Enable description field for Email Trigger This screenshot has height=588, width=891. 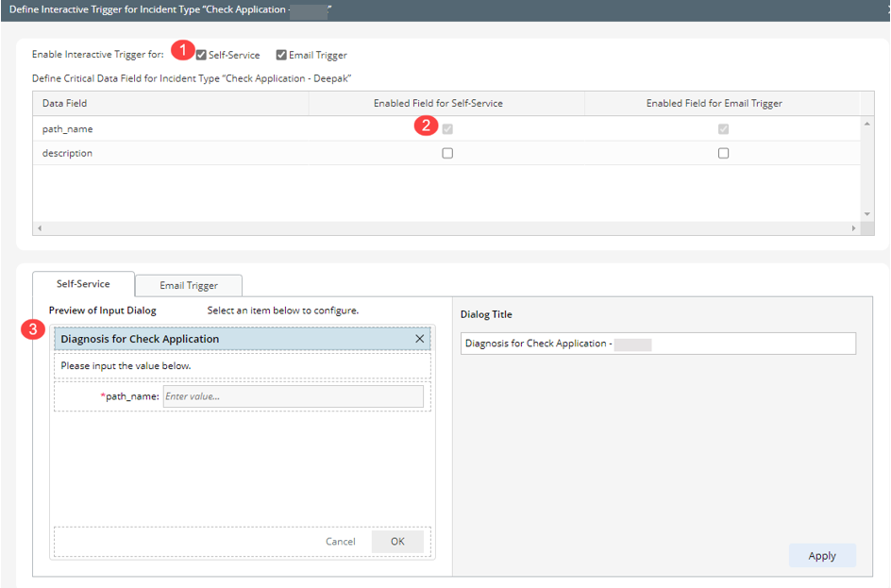click(723, 153)
